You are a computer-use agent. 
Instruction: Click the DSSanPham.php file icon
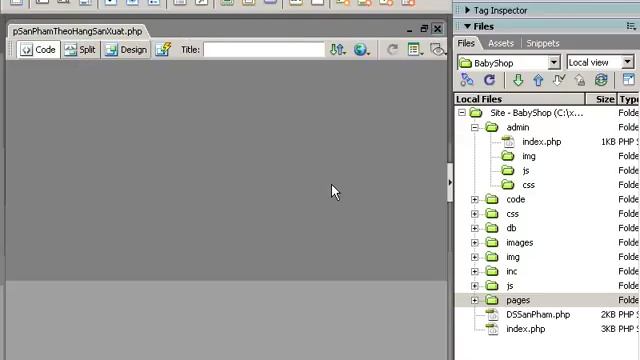492,315
